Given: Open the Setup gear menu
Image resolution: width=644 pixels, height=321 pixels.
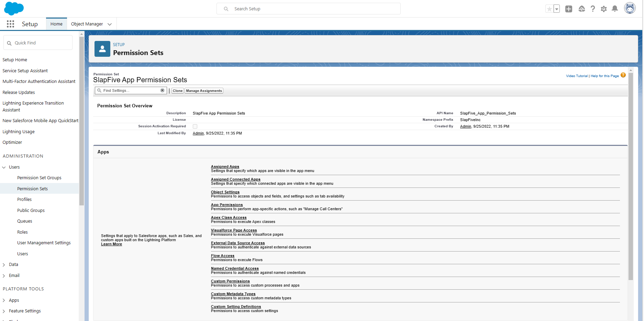Looking at the screenshot, I should pyautogui.click(x=604, y=9).
